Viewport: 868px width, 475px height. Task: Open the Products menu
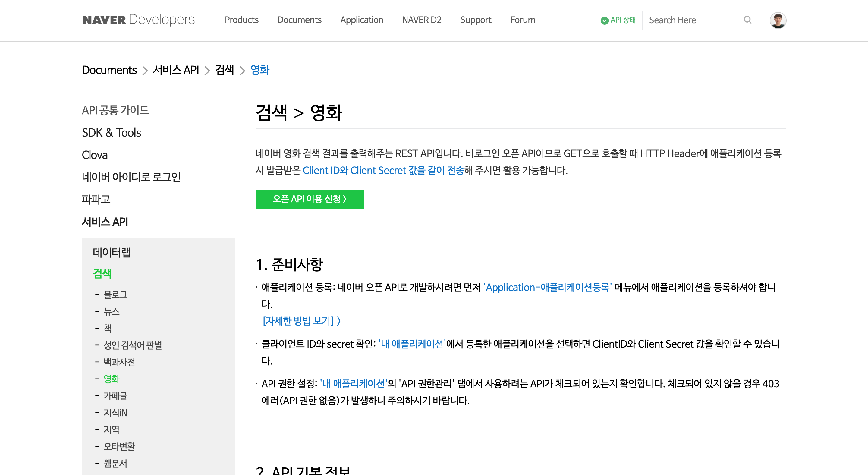click(x=241, y=20)
